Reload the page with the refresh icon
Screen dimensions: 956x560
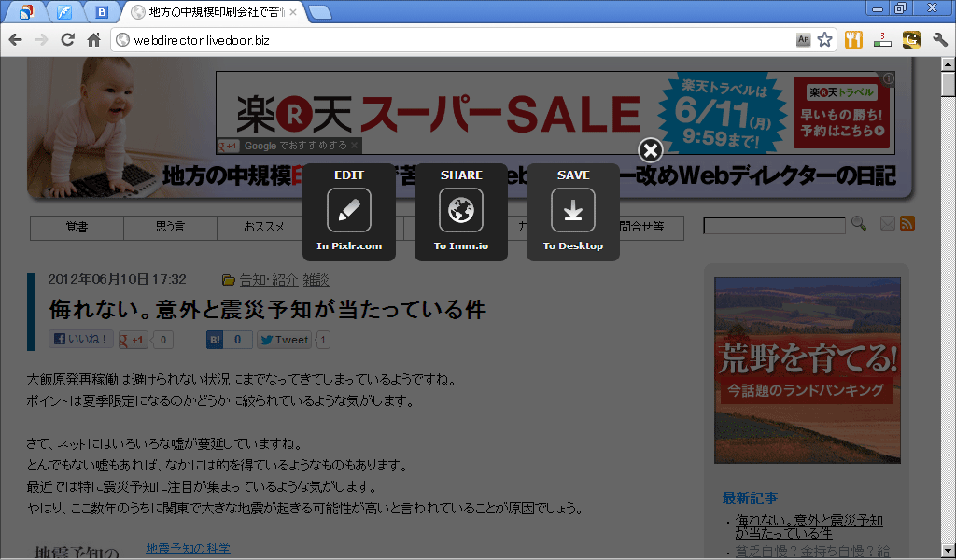pos(67,40)
